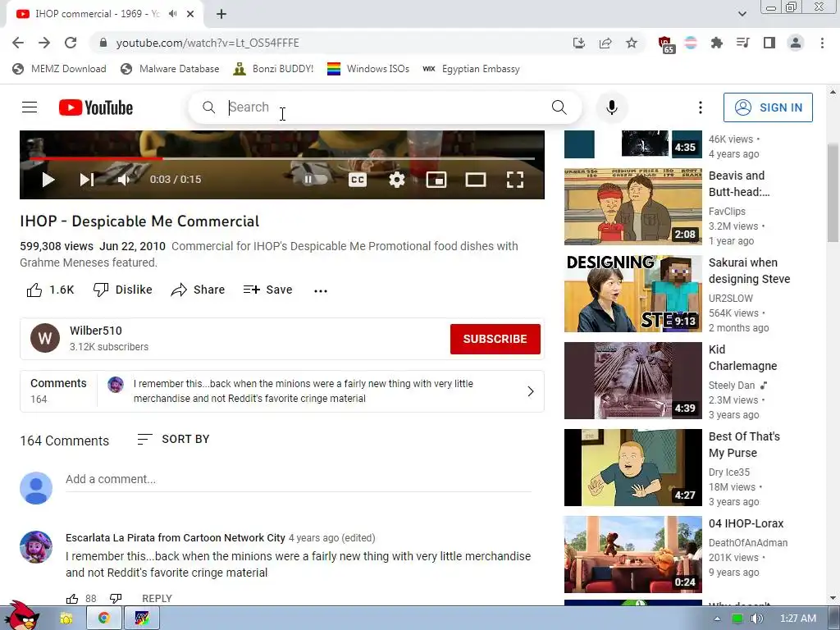Go to YouTube home logo
This screenshot has width=840, height=630.
(96, 107)
